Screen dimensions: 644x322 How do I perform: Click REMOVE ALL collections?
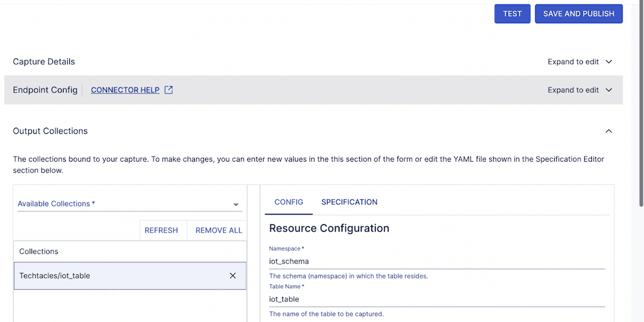(x=218, y=230)
